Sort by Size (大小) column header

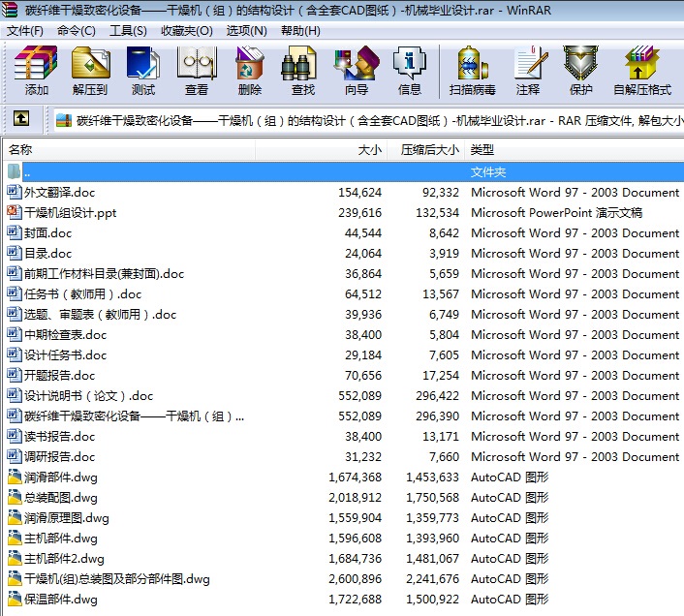pyautogui.click(x=322, y=150)
